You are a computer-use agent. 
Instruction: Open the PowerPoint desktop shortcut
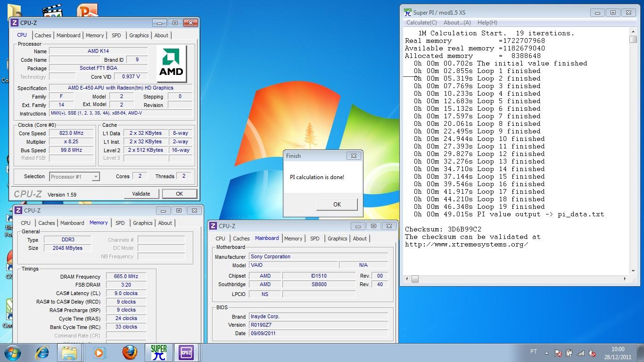pyautogui.click(x=87, y=10)
